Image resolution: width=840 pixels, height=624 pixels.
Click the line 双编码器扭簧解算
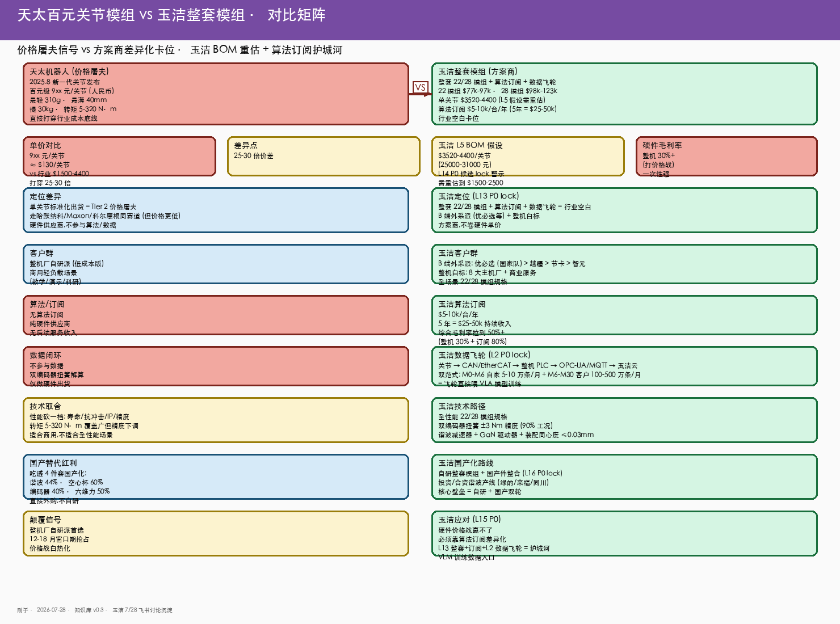(x=57, y=375)
